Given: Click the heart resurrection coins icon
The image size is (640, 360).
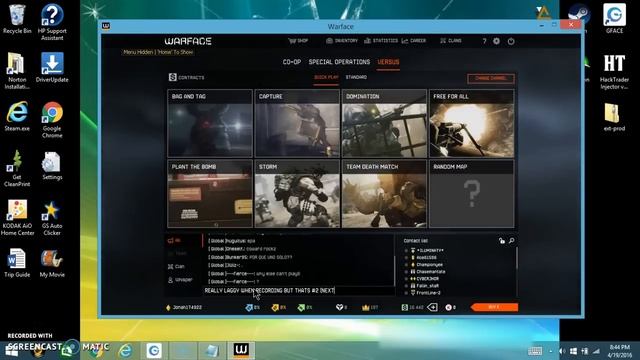Looking at the screenshot, I should coord(339,307).
